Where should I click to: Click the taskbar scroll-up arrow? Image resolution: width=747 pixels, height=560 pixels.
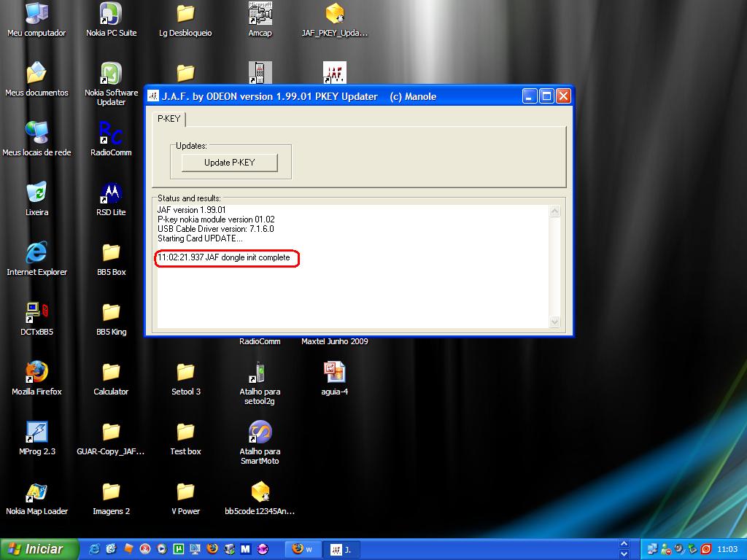pos(624,544)
